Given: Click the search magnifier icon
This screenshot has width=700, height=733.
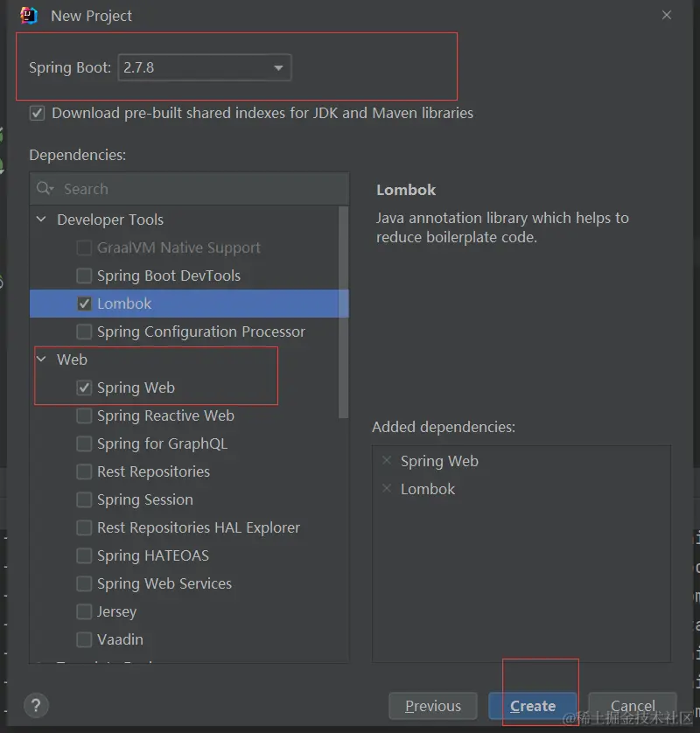Looking at the screenshot, I should [45, 188].
